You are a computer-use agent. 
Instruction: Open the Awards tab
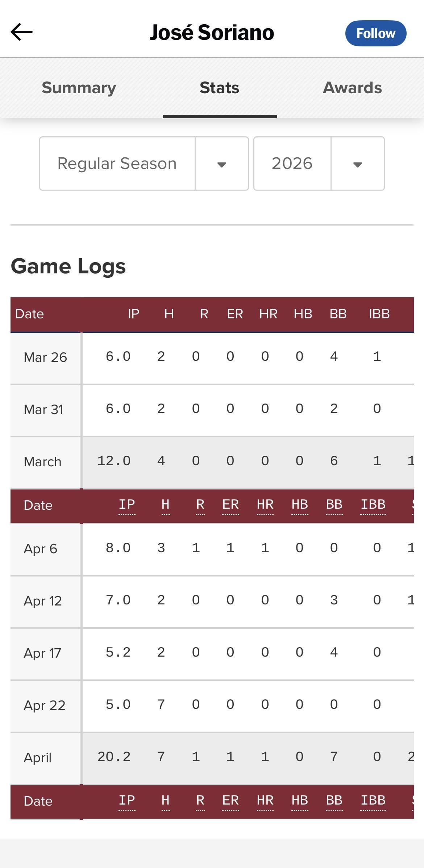click(352, 88)
